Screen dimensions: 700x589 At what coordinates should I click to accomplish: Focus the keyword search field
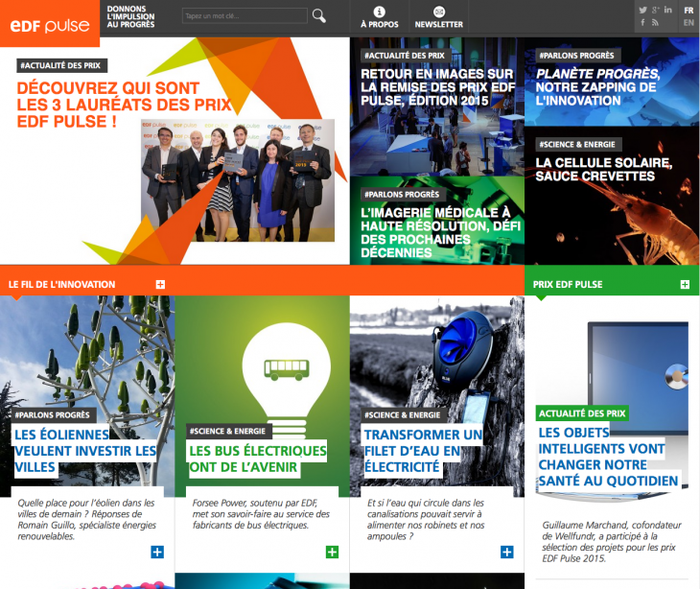(245, 16)
